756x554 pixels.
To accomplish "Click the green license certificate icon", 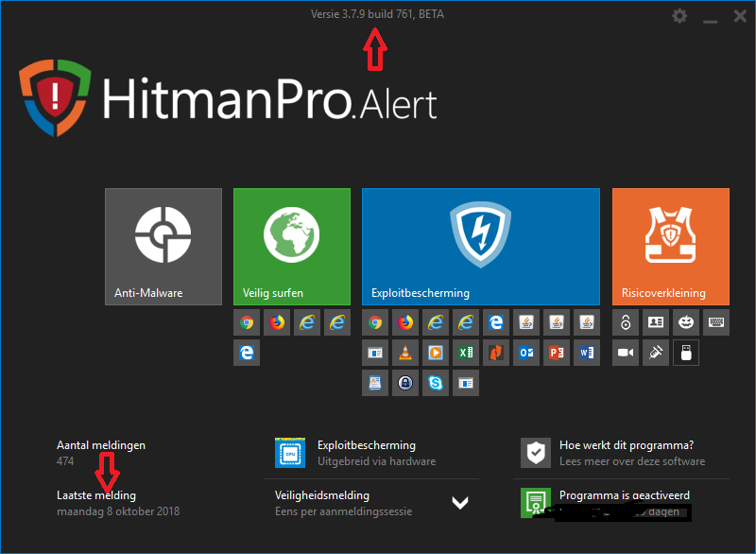I will click(x=536, y=503).
